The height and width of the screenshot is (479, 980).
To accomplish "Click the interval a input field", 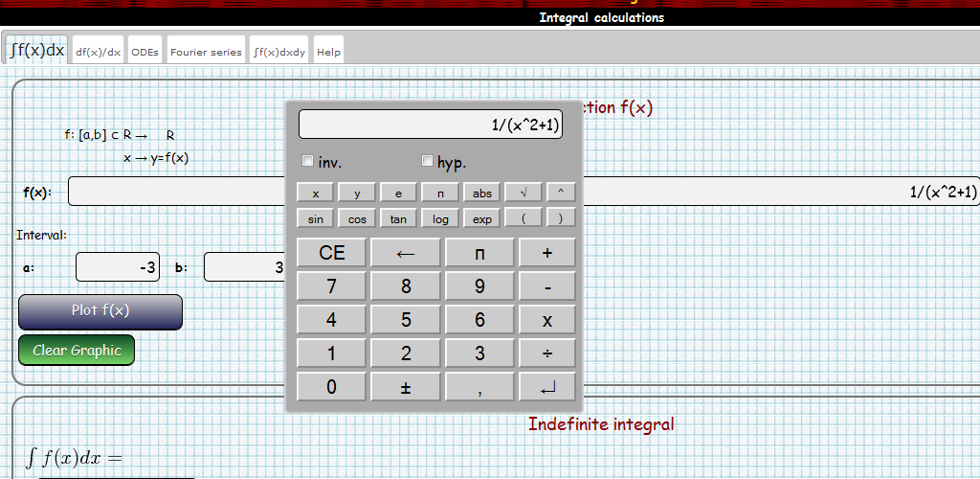I will [118, 267].
